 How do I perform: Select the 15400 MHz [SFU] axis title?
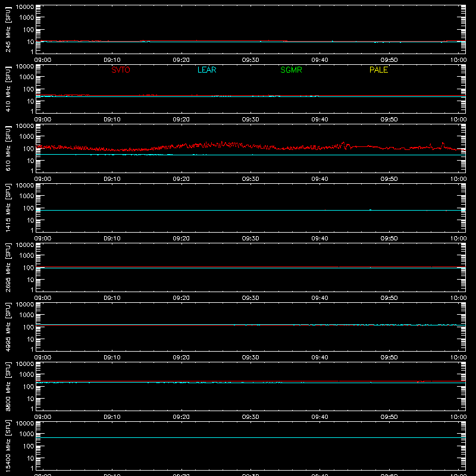[8, 446]
